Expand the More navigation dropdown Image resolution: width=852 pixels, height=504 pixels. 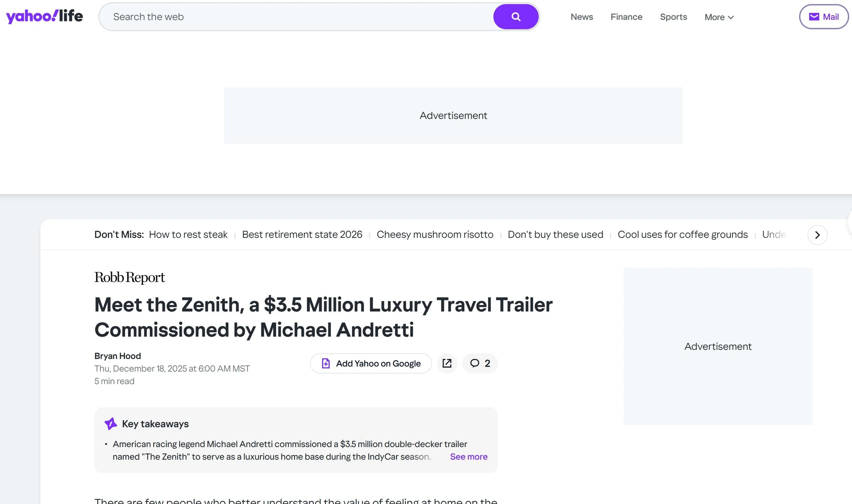pos(719,17)
